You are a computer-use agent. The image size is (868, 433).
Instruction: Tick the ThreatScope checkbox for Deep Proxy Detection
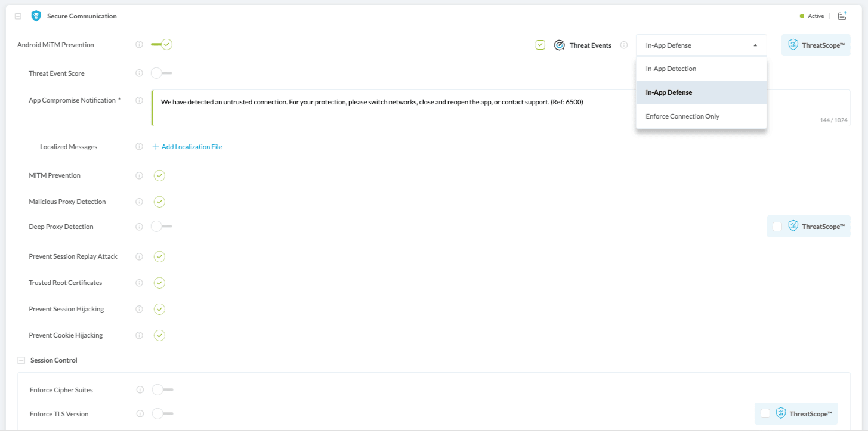pos(777,227)
